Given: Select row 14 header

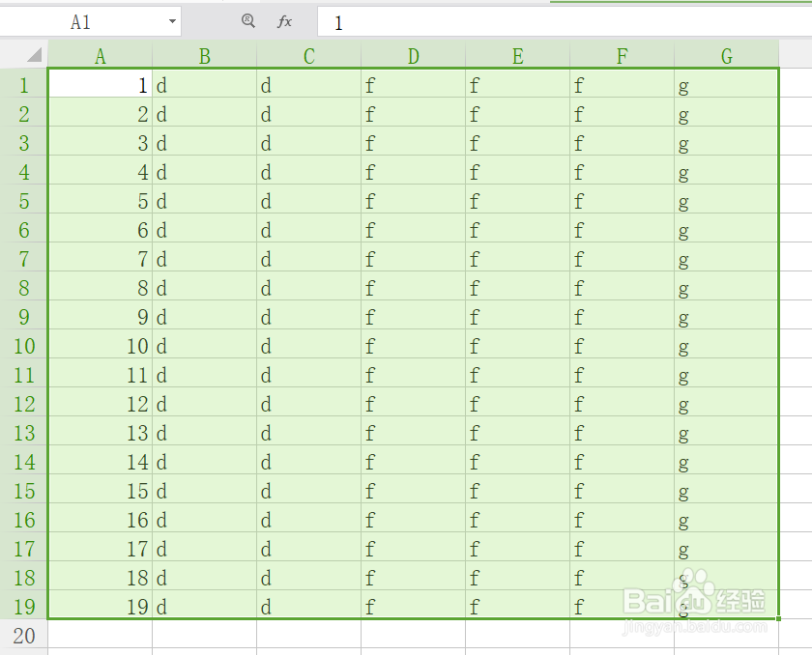Looking at the screenshot, I should [x=24, y=460].
